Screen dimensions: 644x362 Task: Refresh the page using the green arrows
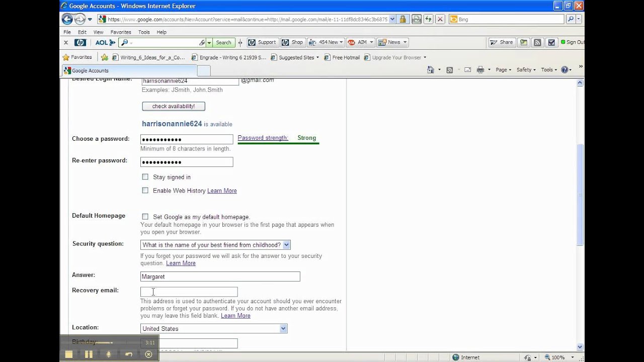click(x=428, y=19)
